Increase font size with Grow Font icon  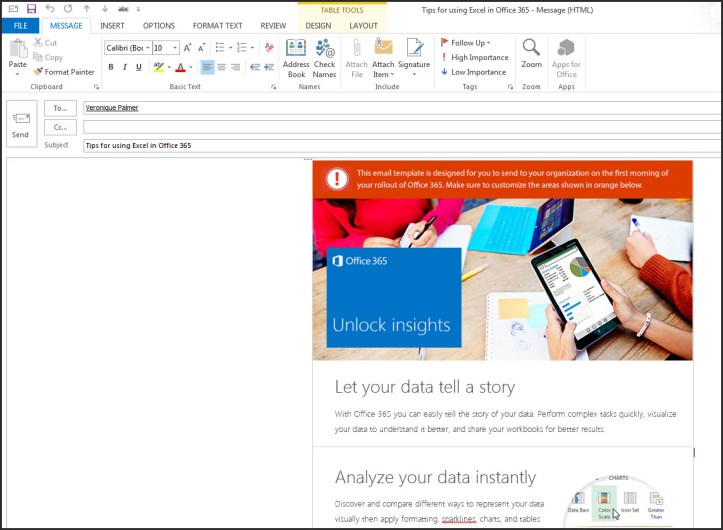coord(187,48)
